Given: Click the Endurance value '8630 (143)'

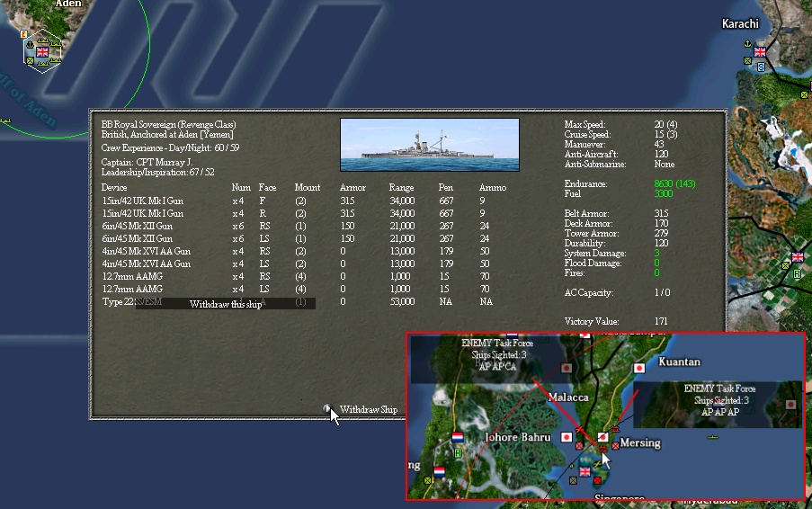Looking at the screenshot, I should [x=674, y=183].
